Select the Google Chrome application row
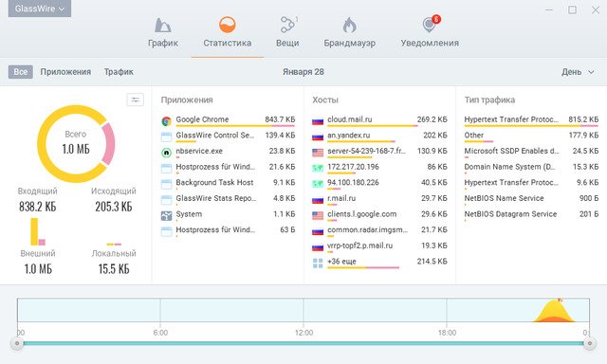This screenshot has height=364, width=607. (228, 120)
